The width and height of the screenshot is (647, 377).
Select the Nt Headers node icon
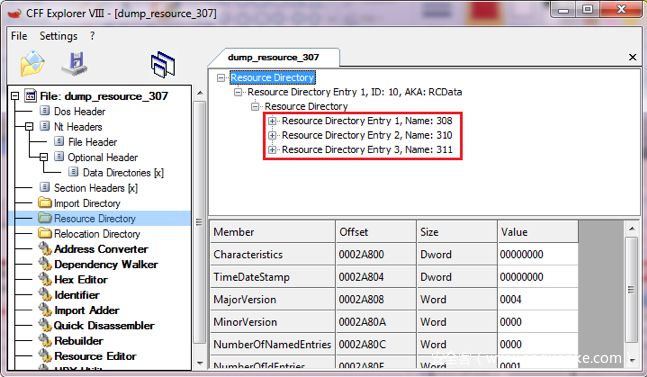point(45,126)
